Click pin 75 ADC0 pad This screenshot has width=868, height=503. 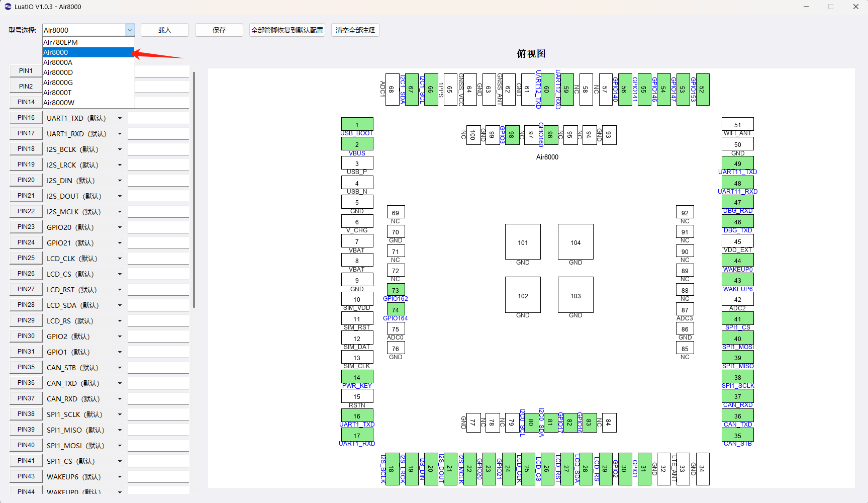pyautogui.click(x=396, y=329)
